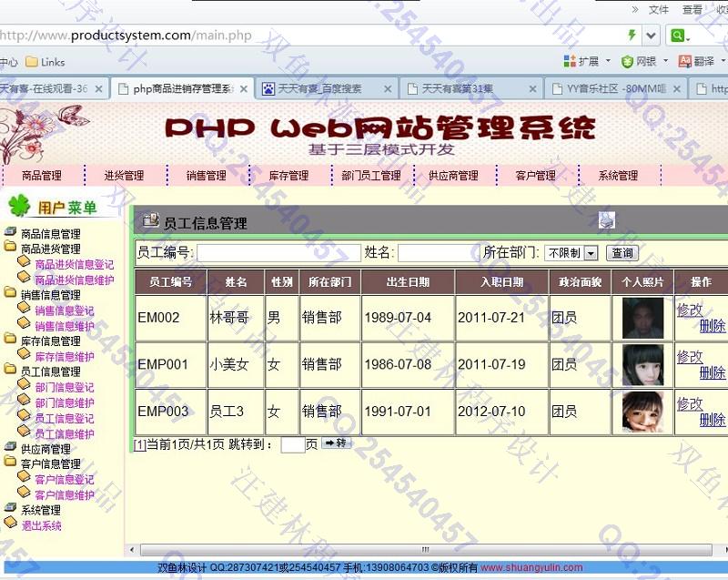The height and width of the screenshot is (580, 728).
Task: Click 删除 for employee EM002
Action: (713, 326)
